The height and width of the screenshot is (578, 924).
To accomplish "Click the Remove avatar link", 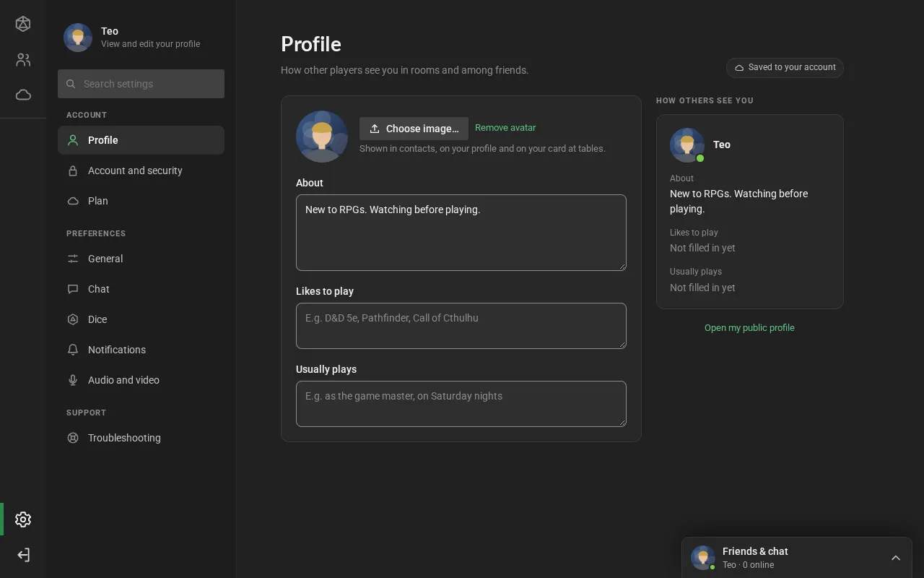I will click(x=505, y=128).
